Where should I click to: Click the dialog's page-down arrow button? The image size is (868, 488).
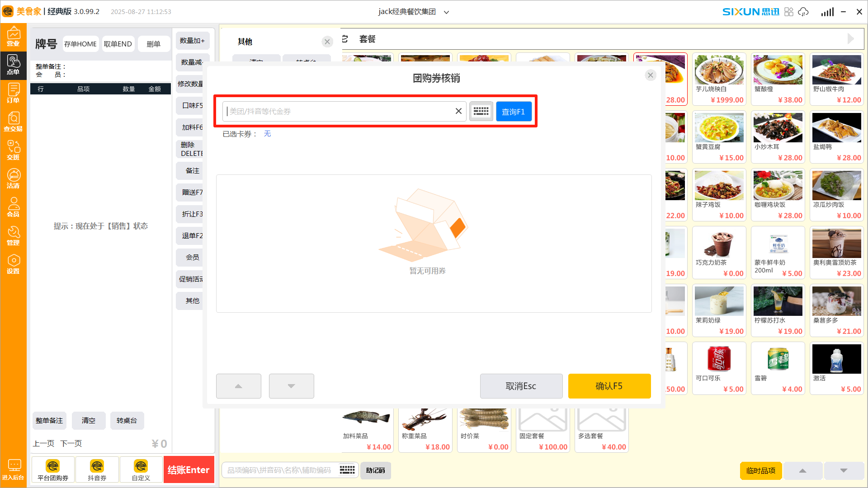coord(291,386)
